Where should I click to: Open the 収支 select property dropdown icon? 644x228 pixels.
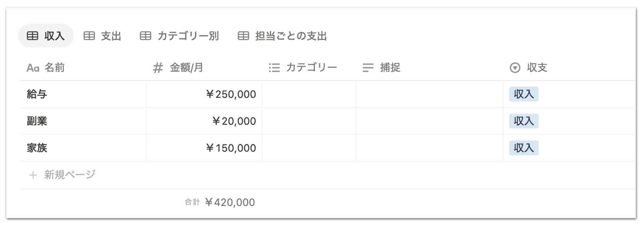point(515,68)
